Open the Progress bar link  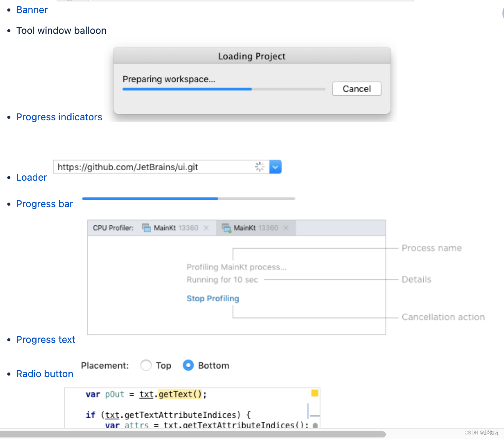pos(45,204)
